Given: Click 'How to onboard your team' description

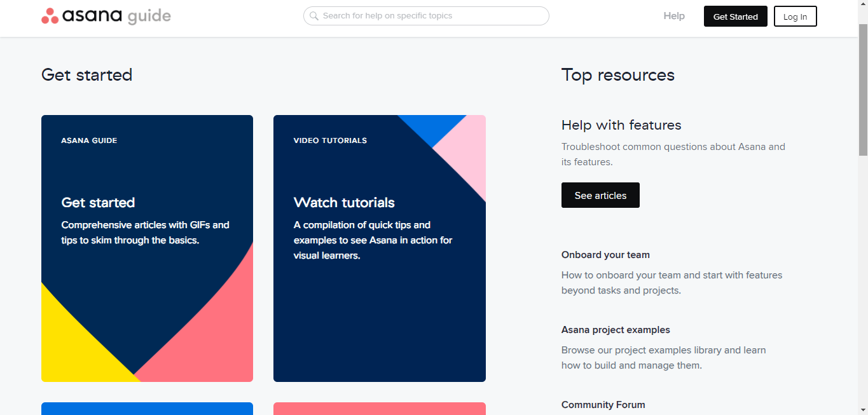Looking at the screenshot, I should [x=672, y=283].
